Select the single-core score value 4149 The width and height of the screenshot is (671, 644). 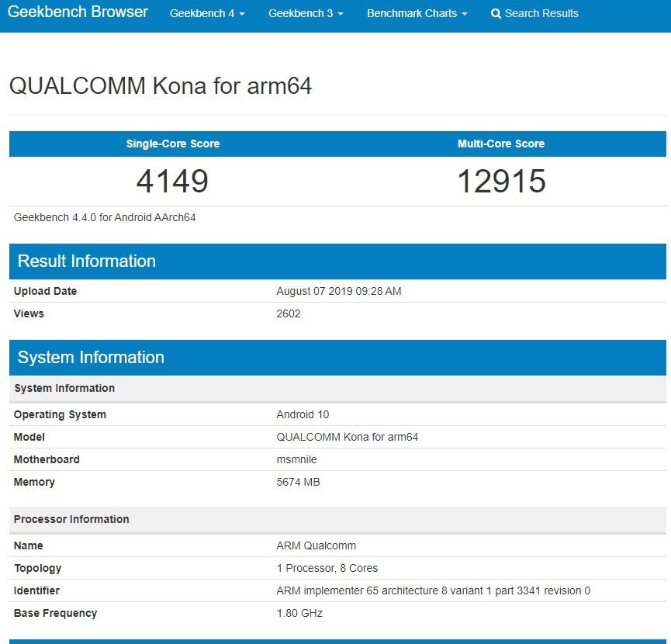coord(172,181)
